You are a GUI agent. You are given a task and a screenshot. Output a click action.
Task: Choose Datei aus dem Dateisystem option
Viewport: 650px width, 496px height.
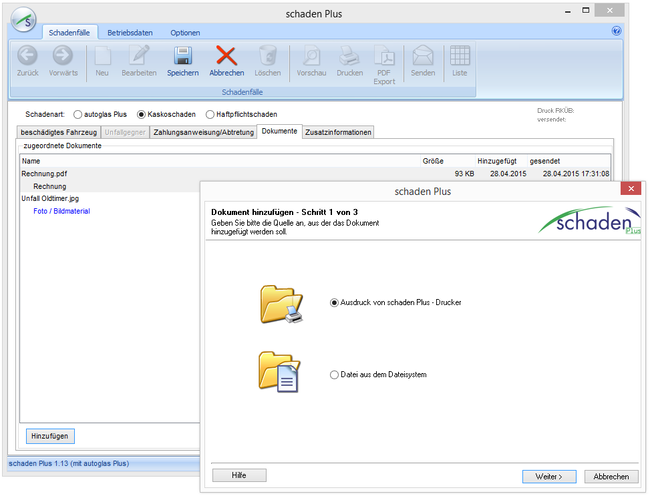[335, 375]
